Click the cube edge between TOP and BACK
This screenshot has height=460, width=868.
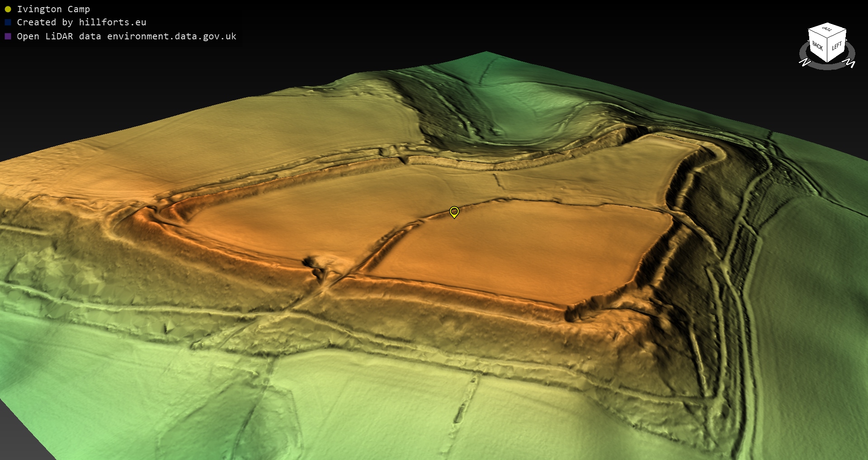818,34
